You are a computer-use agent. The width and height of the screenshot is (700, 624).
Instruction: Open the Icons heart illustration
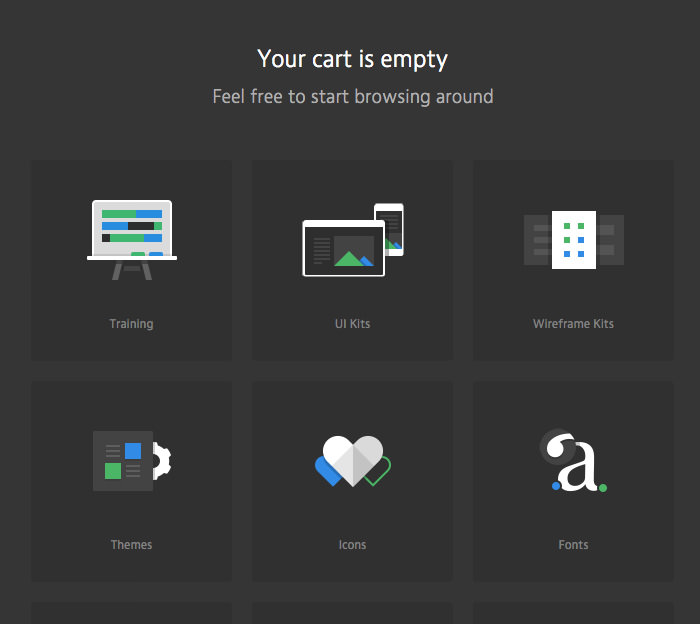pos(352,460)
